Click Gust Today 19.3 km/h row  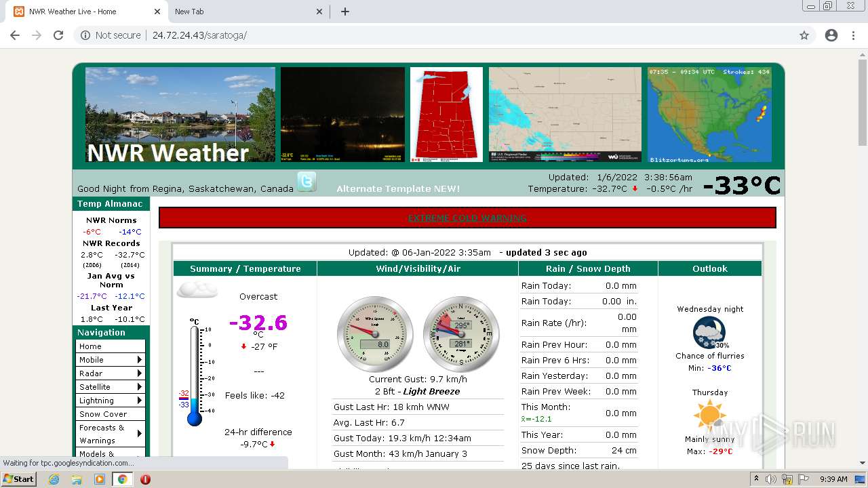tap(418, 438)
